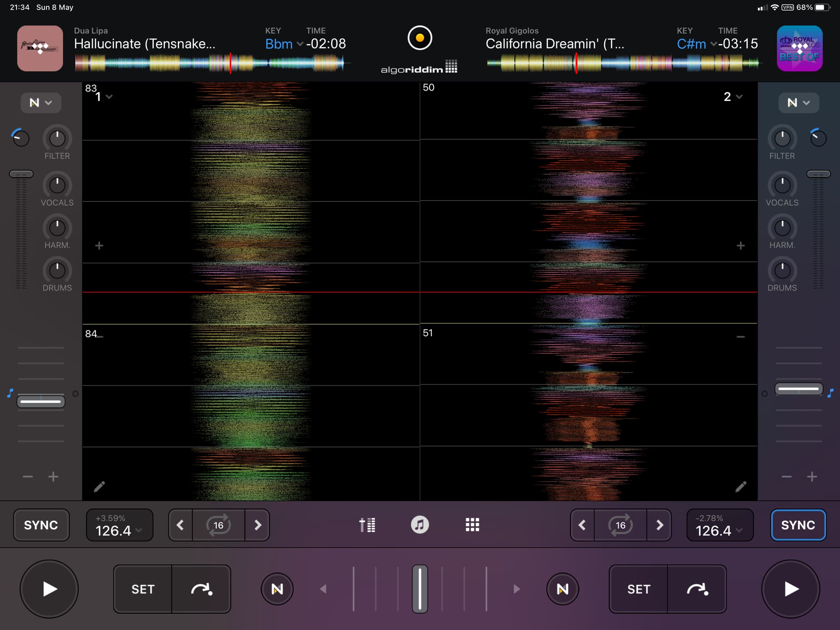This screenshot has width=840, height=630.
Task: Click the crossfader at screen bottom
Action: [420, 589]
